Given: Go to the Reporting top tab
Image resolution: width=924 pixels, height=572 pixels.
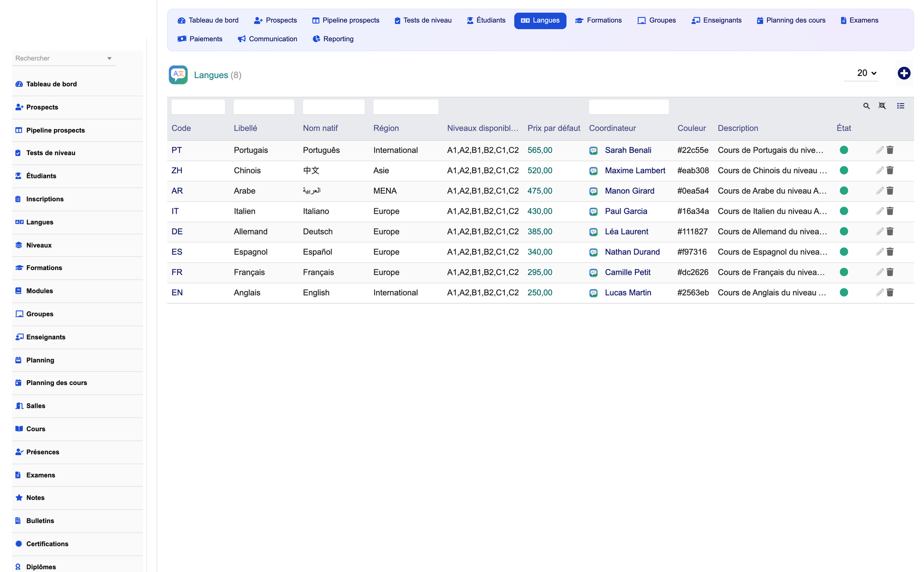Looking at the screenshot, I should [x=333, y=39].
